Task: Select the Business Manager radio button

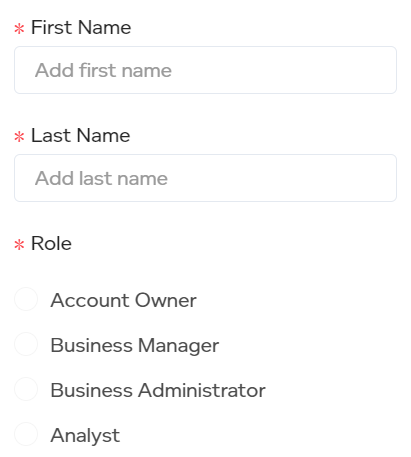Action: (26, 344)
